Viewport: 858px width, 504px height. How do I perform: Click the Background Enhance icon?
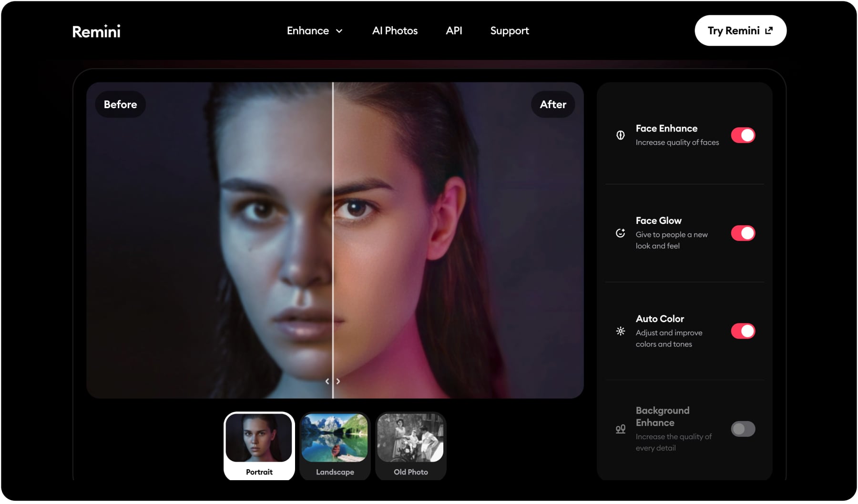[x=620, y=429]
